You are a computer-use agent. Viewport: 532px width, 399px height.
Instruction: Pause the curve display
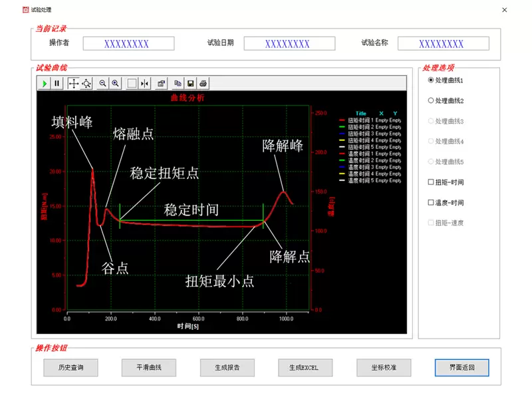point(56,83)
